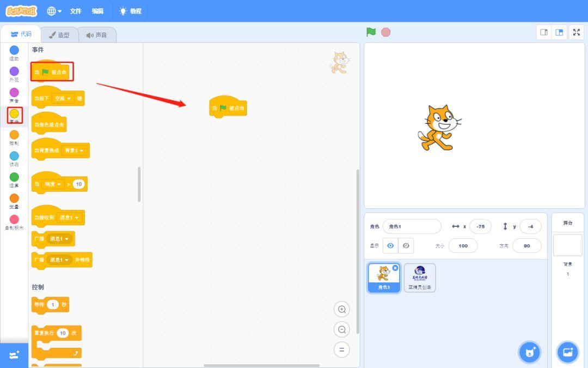
Task: Click the 10 field in 重复执行 block
Action: tap(63, 333)
